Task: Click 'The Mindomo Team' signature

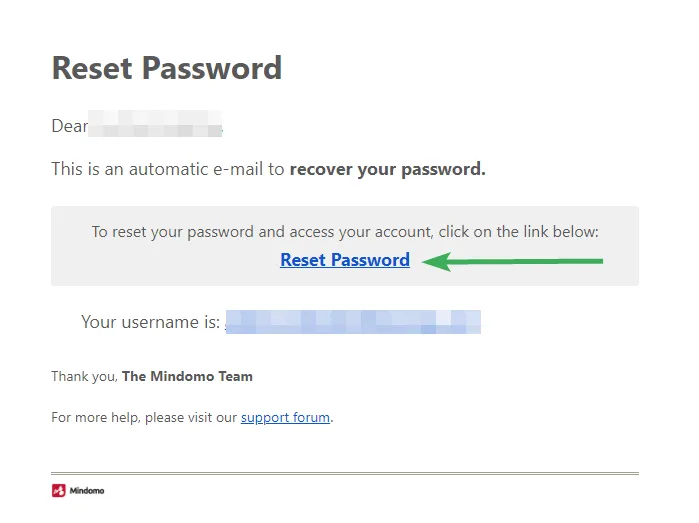Action: [x=187, y=377]
